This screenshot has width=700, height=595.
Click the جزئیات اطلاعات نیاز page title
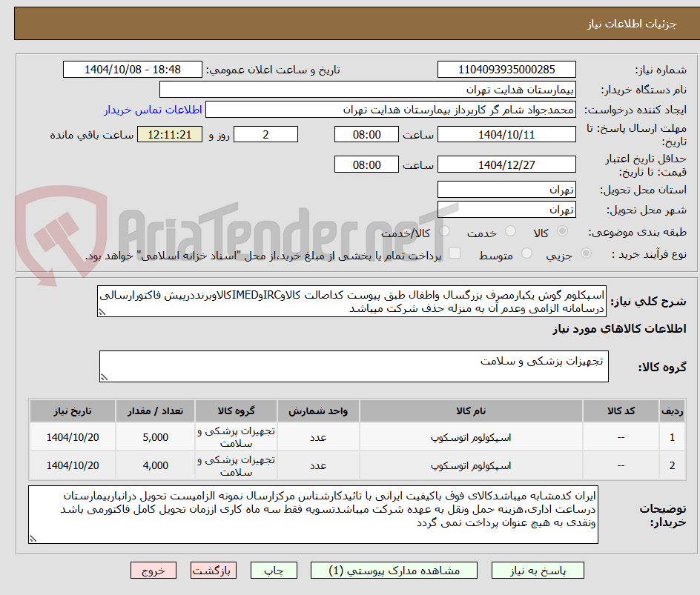[632, 24]
